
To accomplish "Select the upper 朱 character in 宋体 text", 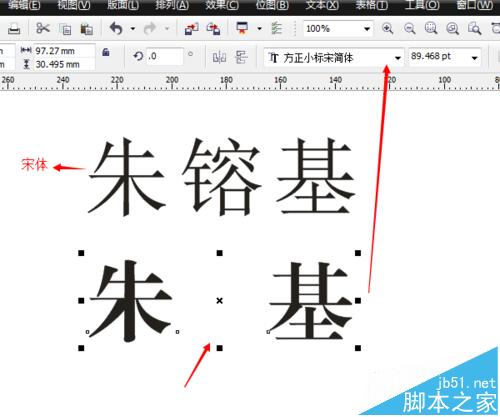I will (x=127, y=177).
